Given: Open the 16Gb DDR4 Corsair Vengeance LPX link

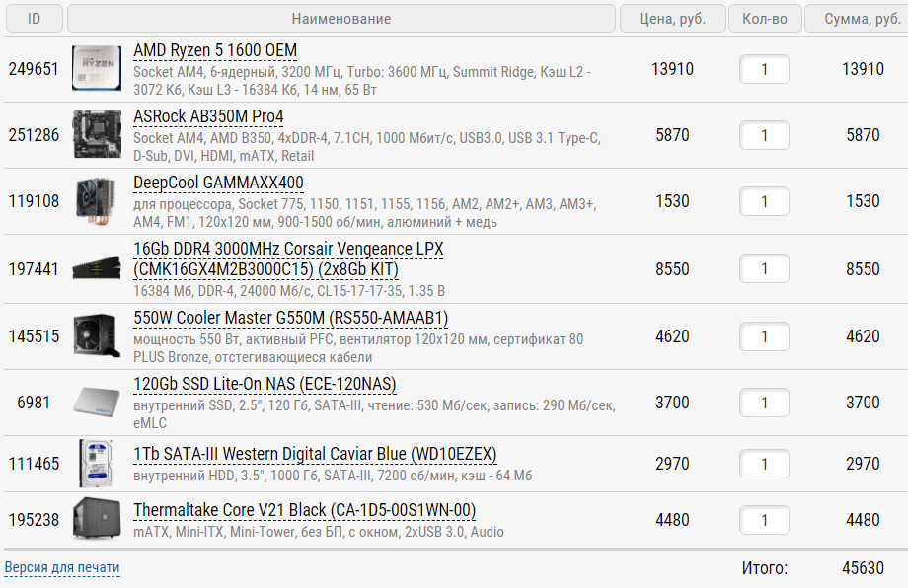Looking at the screenshot, I should [288, 258].
